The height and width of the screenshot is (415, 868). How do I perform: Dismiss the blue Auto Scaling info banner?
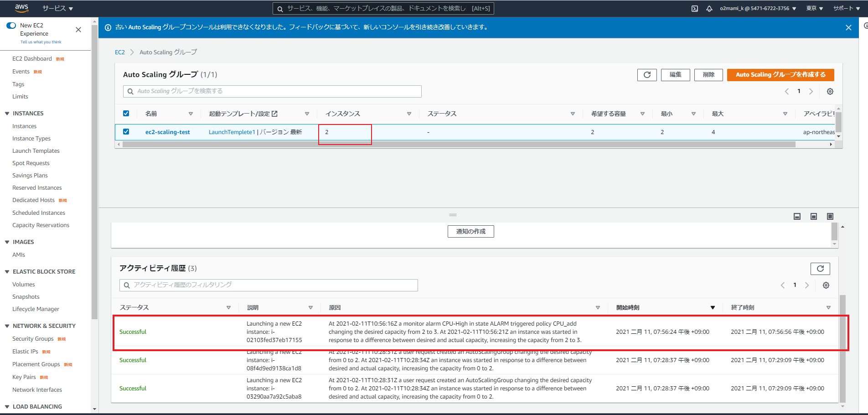click(848, 27)
